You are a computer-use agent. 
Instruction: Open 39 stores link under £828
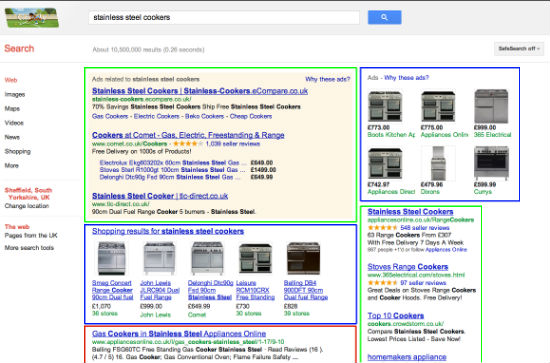(297, 313)
